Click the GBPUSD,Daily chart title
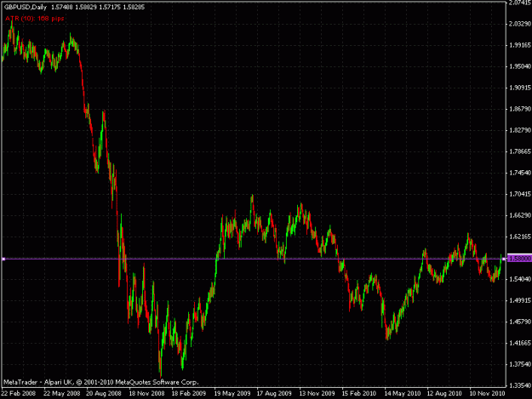Screen dimensions: 532x399 coord(26,7)
